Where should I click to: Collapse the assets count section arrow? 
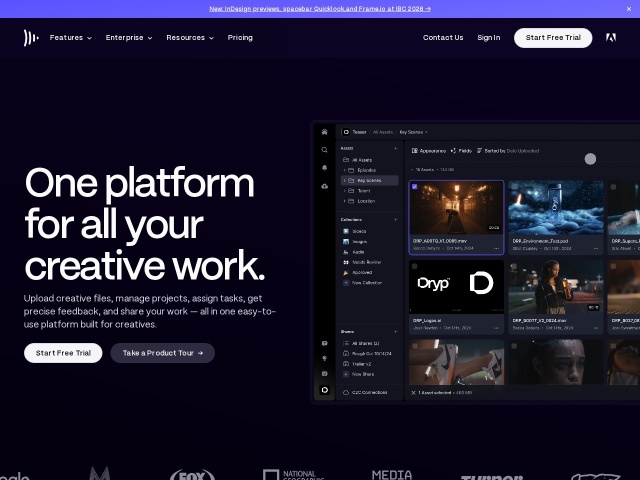pyautogui.click(x=412, y=169)
